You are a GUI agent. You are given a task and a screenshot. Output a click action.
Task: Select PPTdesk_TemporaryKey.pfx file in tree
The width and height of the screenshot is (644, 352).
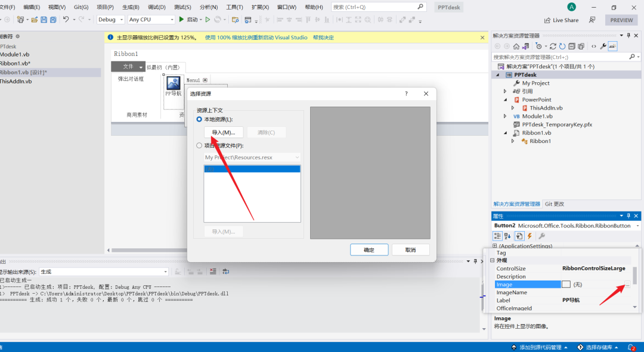pos(557,124)
